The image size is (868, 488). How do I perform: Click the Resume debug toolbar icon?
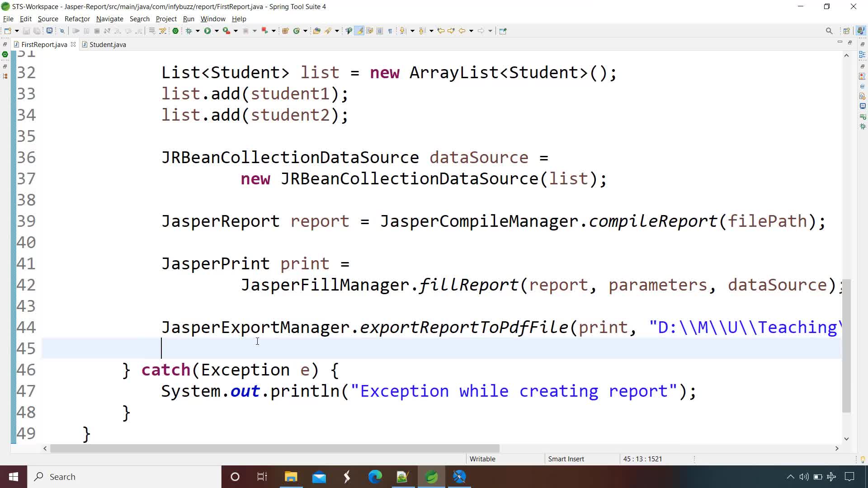coord(76,31)
